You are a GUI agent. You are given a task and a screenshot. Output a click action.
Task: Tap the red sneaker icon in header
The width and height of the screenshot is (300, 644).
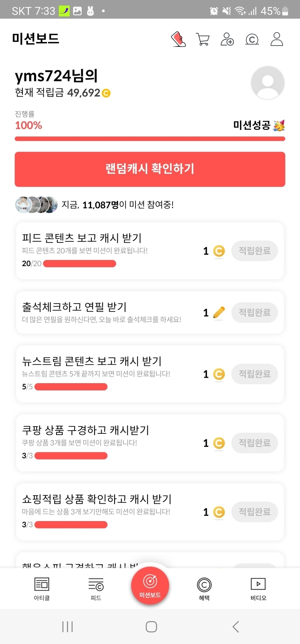(x=178, y=39)
